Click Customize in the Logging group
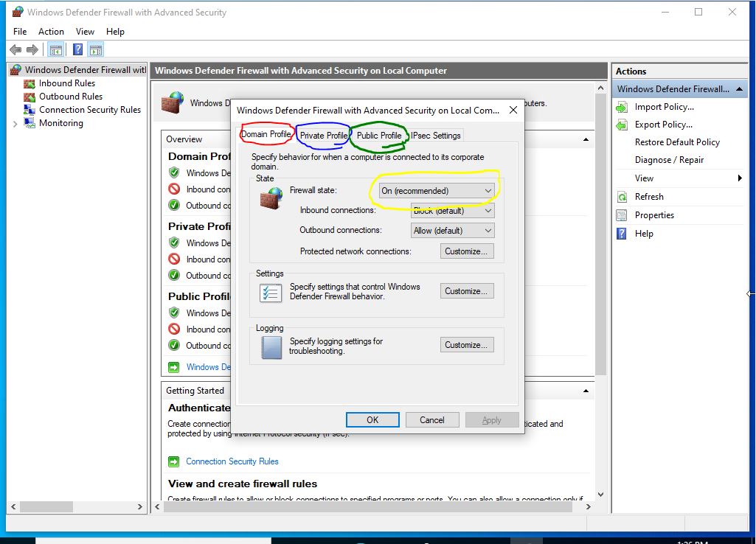The height and width of the screenshot is (544, 756). tap(467, 345)
